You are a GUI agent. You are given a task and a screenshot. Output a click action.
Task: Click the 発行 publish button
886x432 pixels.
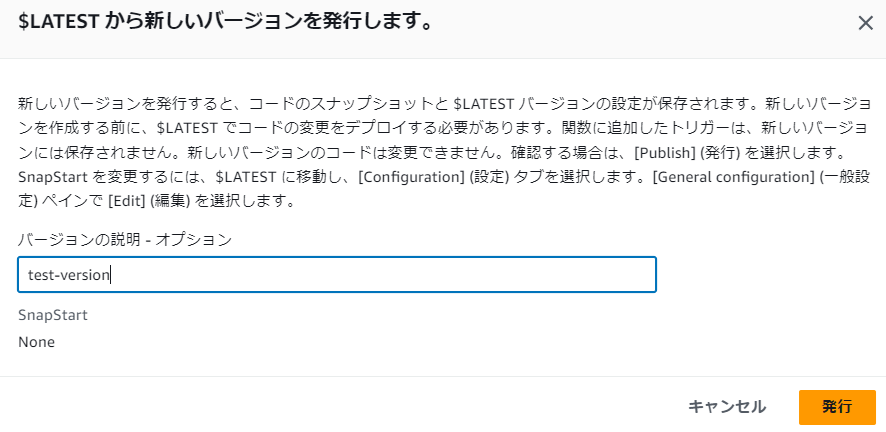pos(837,407)
